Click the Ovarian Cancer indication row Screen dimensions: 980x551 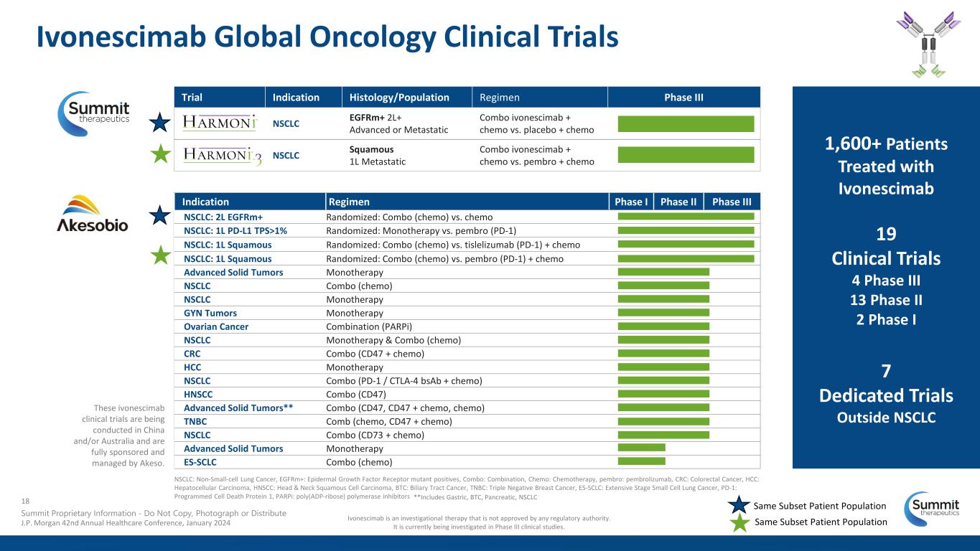point(467,326)
